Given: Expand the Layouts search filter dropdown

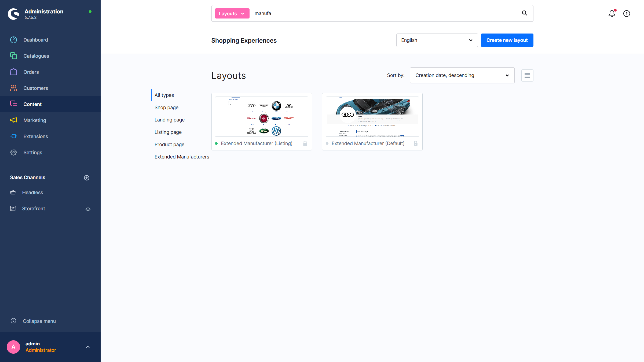Looking at the screenshot, I should pyautogui.click(x=232, y=13).
